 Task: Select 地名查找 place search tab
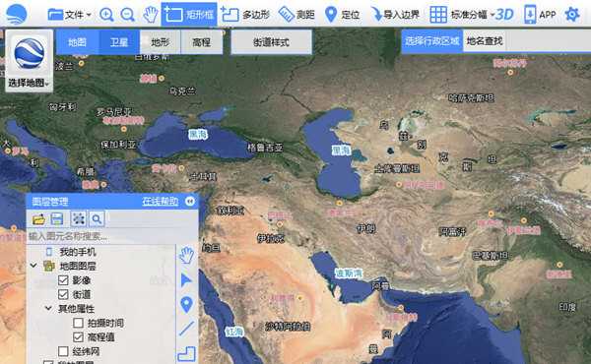point(485,40)
